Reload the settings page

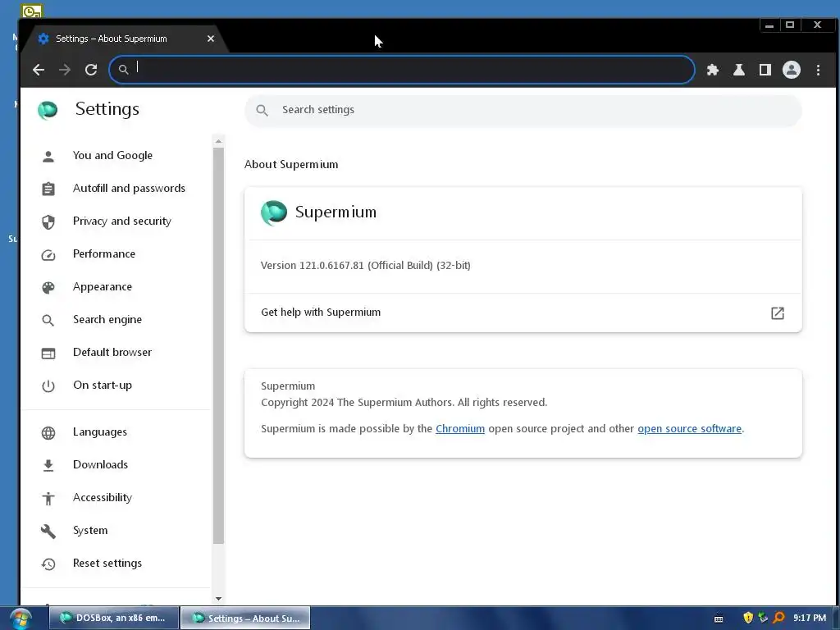click(91, 70)
